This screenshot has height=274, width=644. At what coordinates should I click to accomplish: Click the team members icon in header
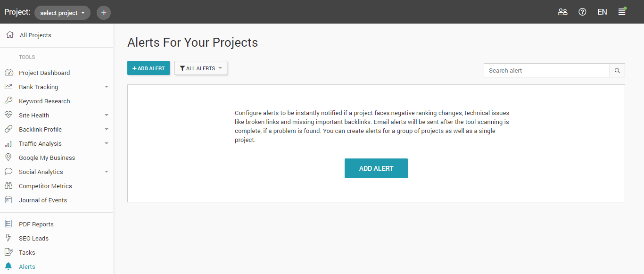click(x=562, y=12)
